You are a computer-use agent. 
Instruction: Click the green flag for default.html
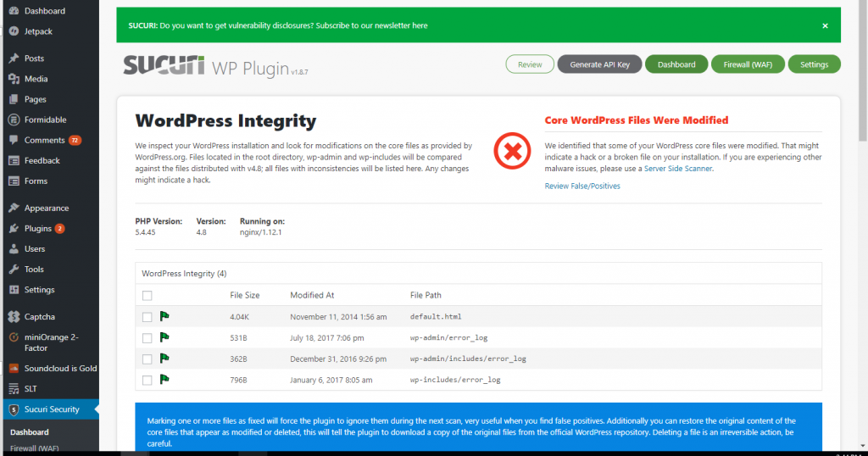tap(164, 316)
